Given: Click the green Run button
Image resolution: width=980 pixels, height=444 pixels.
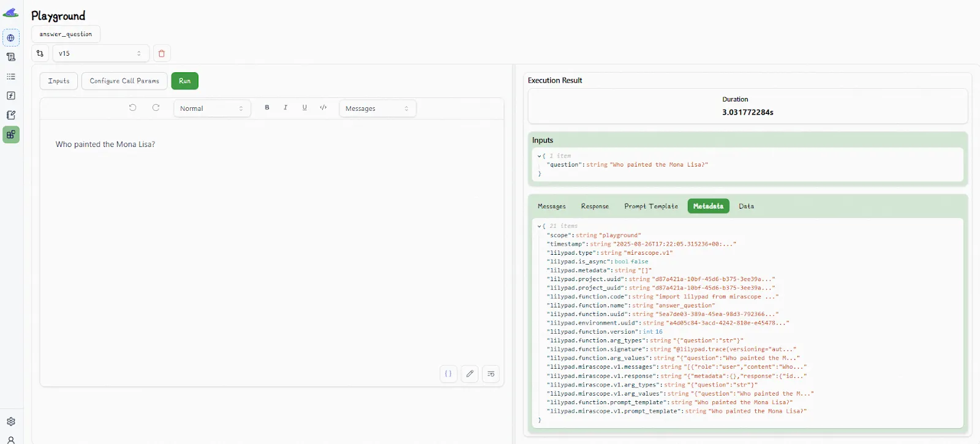Looking at the screenshot, I should (x=184, y=81).
